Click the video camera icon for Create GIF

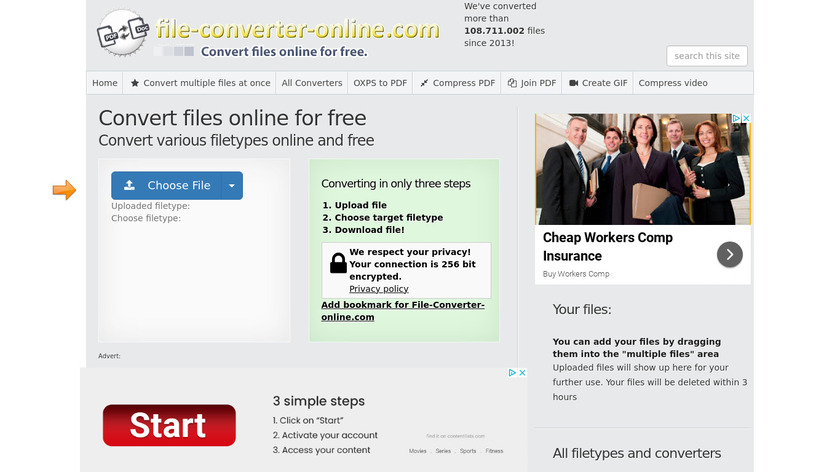[x=573, y=83]
